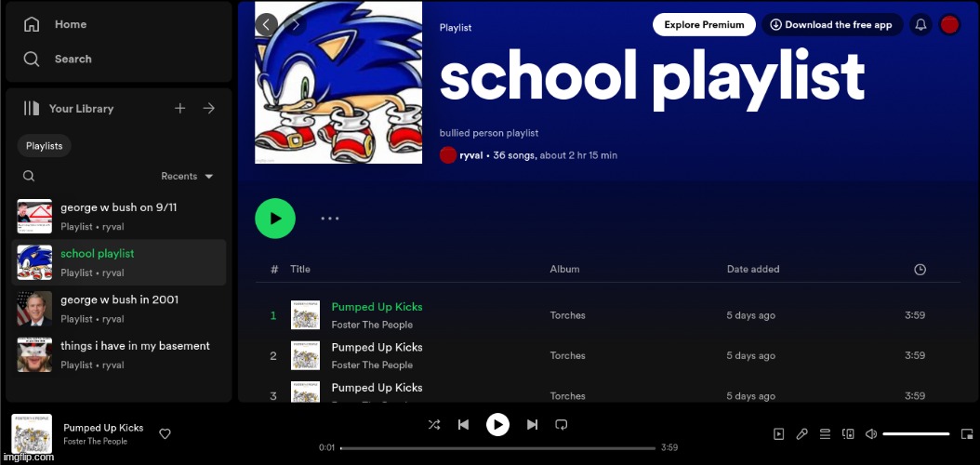Open the user profile avatar menu
The height and width of the screenshot is (465, 980).
(949, 25)
